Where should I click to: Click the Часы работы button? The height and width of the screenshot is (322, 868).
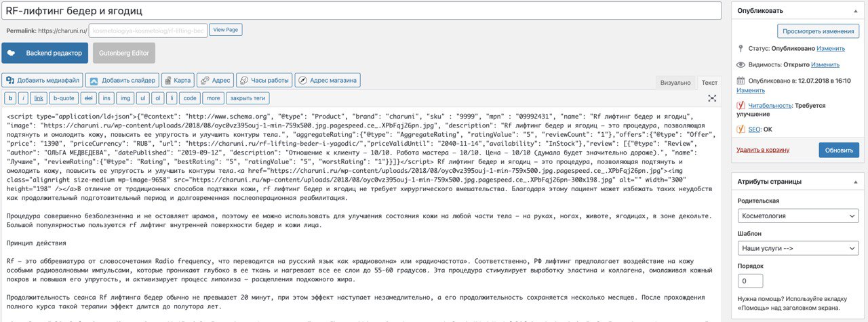tap(264, 80)
